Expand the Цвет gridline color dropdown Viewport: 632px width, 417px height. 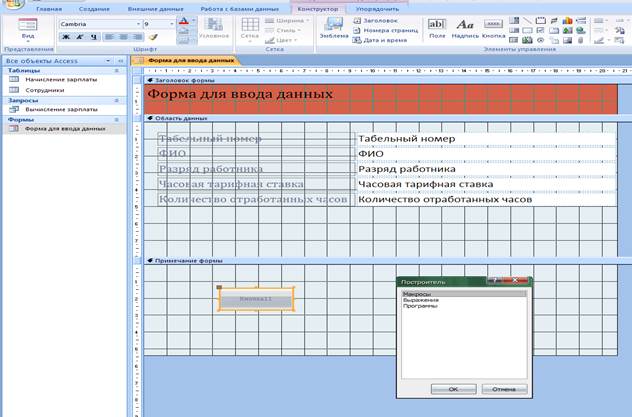281,40
